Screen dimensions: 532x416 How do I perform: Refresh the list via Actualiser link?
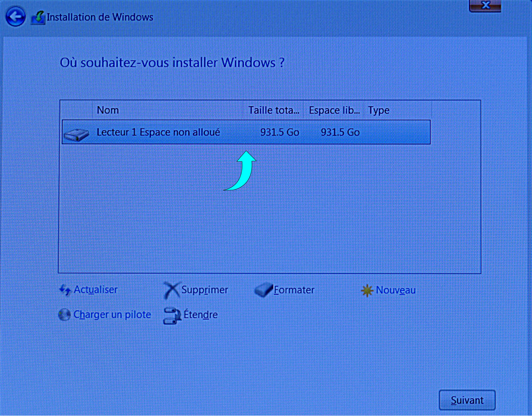point(96,290)
